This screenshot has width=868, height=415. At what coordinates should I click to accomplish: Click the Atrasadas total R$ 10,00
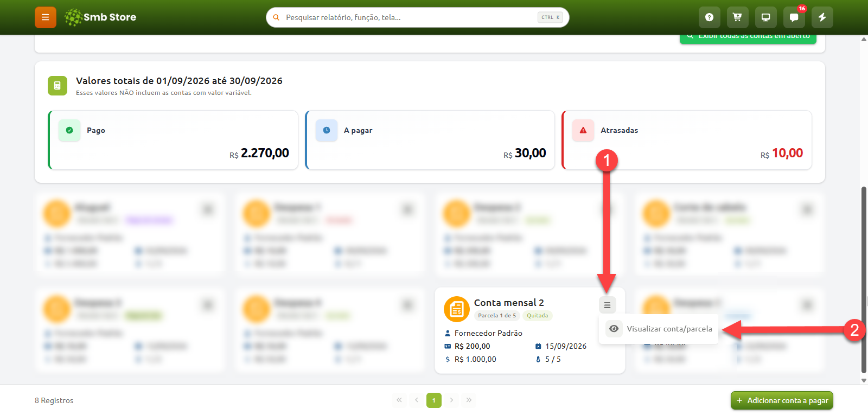[782, 154]
